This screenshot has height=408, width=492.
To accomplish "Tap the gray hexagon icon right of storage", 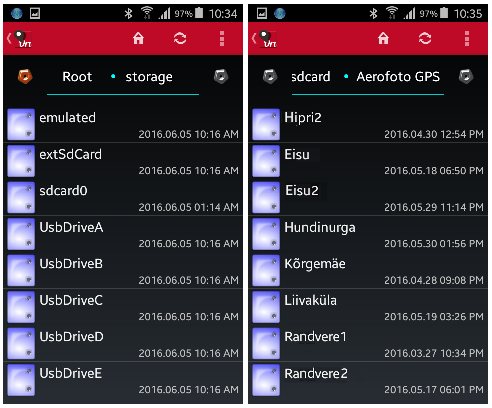I will (x=221, y=76).
